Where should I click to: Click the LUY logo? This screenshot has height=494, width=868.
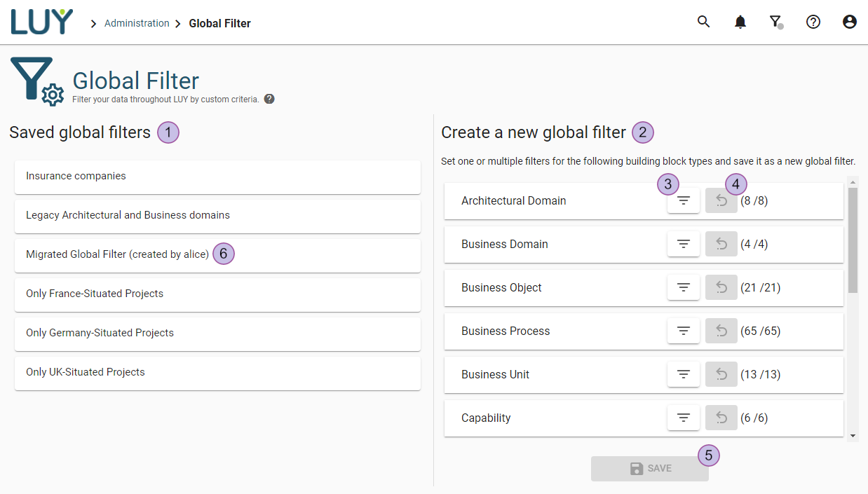[x=42, y=22]
